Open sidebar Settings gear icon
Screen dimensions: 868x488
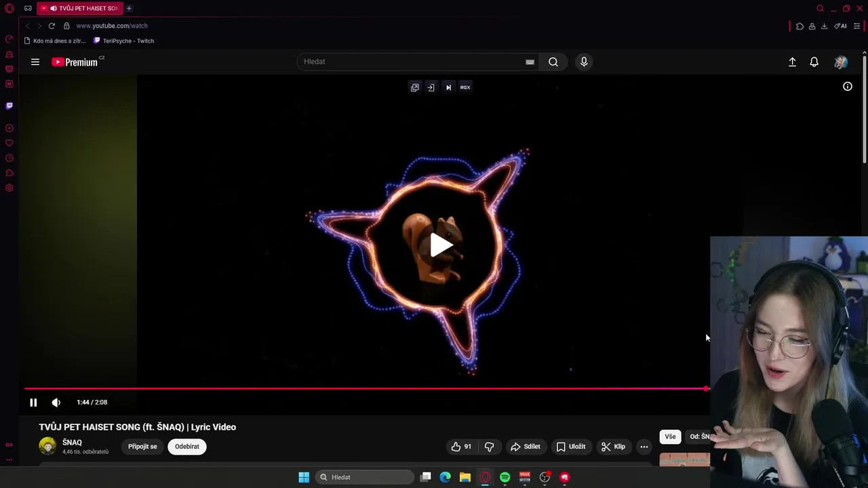pyautogui.click(x=9, y=188)
